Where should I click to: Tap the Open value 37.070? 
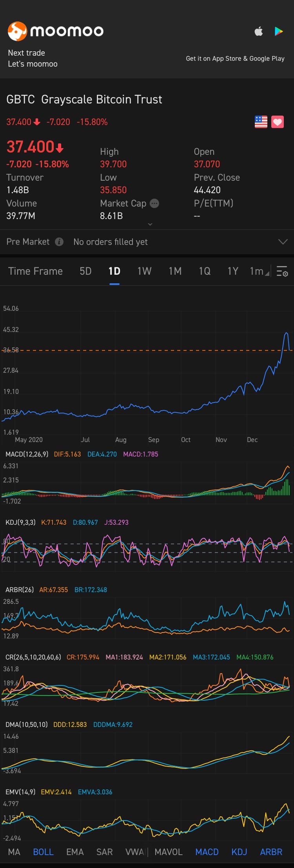207,164
